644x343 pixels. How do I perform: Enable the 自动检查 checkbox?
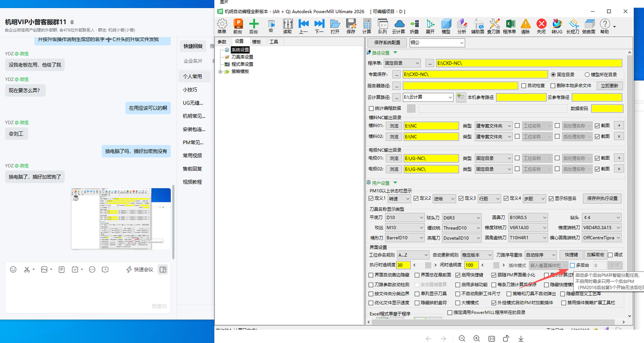[x=524, y=86]
